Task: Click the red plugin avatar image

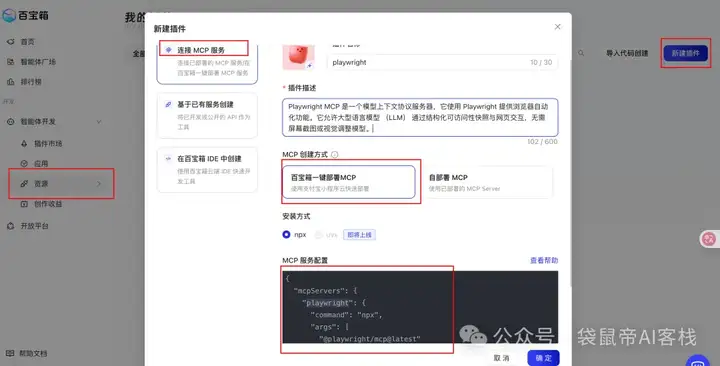Action: pyautogui.click(x=298, y=56)
